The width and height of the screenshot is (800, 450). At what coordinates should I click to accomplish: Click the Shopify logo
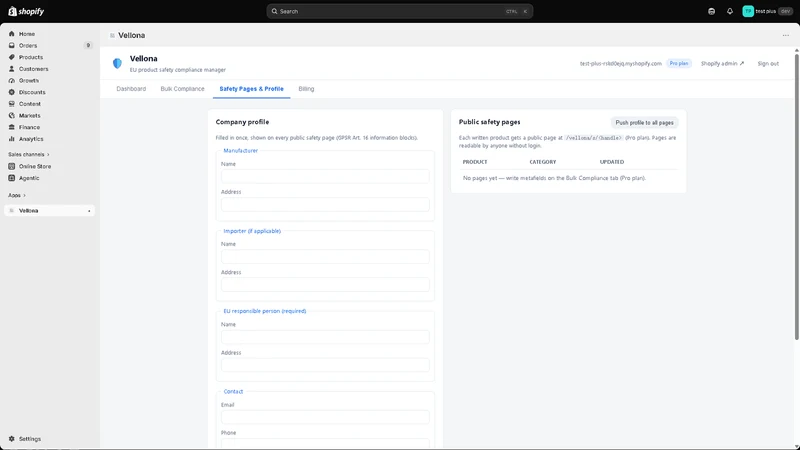[x=26, y=11]
